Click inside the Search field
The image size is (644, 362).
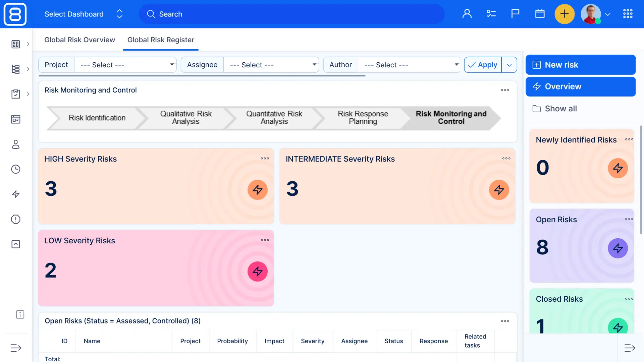coord(292,14)
